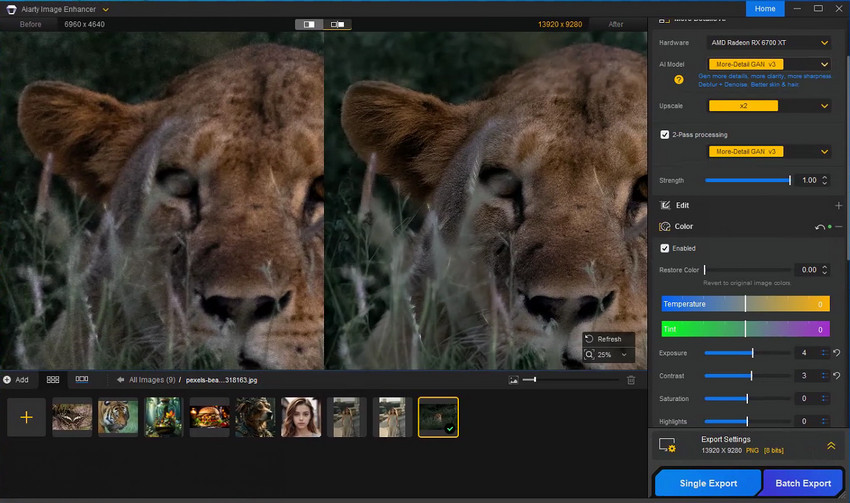Click the Saturation value field

806,398
